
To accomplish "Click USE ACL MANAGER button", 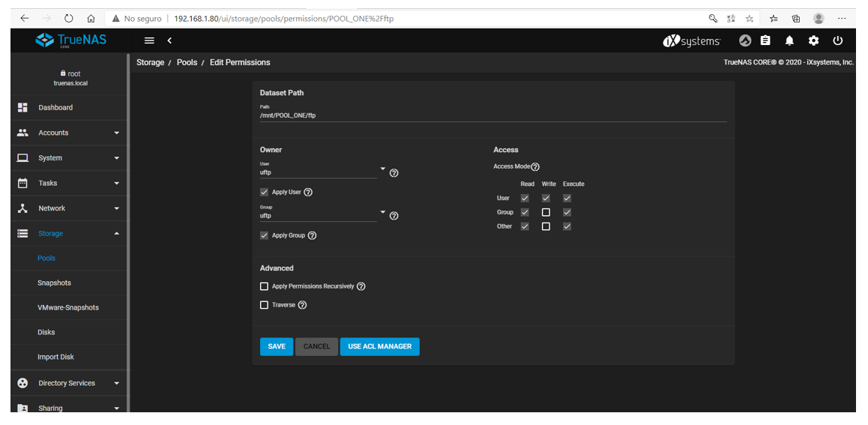I will pyautogui.click(x=380, y=346).
